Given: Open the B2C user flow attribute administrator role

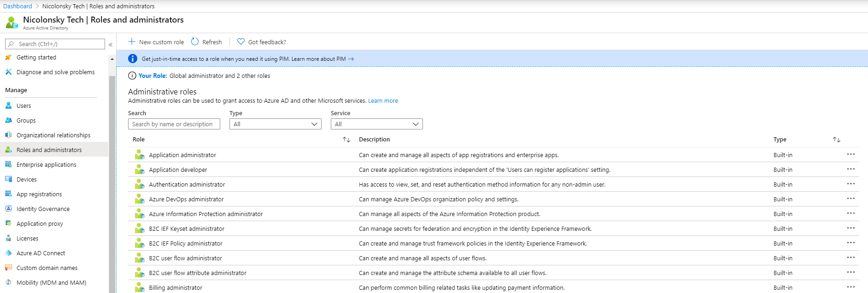Looking at the screenshot, I should (x=198, y=273).
